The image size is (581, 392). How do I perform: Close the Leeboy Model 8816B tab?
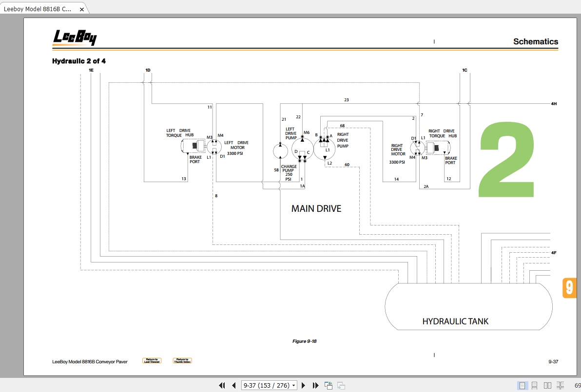click(82, 9)
